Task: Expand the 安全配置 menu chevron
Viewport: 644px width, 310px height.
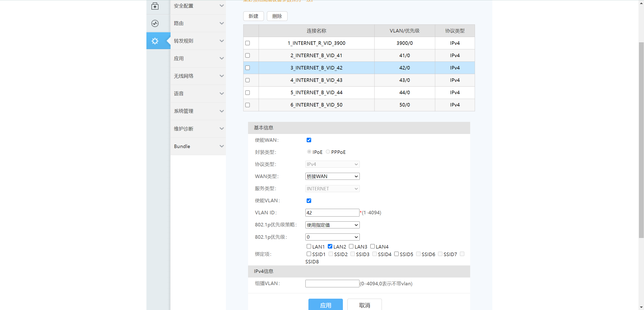Action: (x=221, y=6)
